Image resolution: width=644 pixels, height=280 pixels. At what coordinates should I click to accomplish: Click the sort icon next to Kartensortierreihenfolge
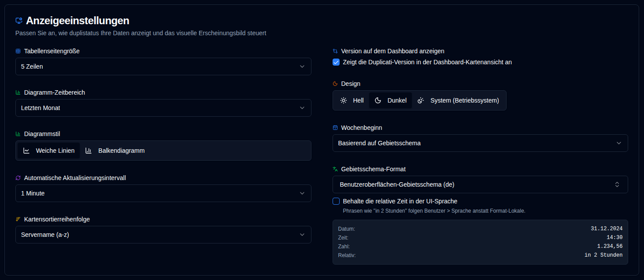[x=18, y=219]
